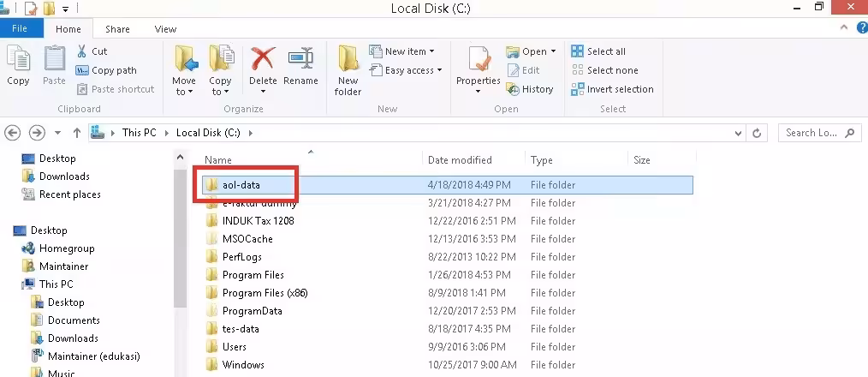The width and height of the screenshot is (868, 377).
Task: Click Local Disk (C:) in the address bar
Action: (208, 133)
